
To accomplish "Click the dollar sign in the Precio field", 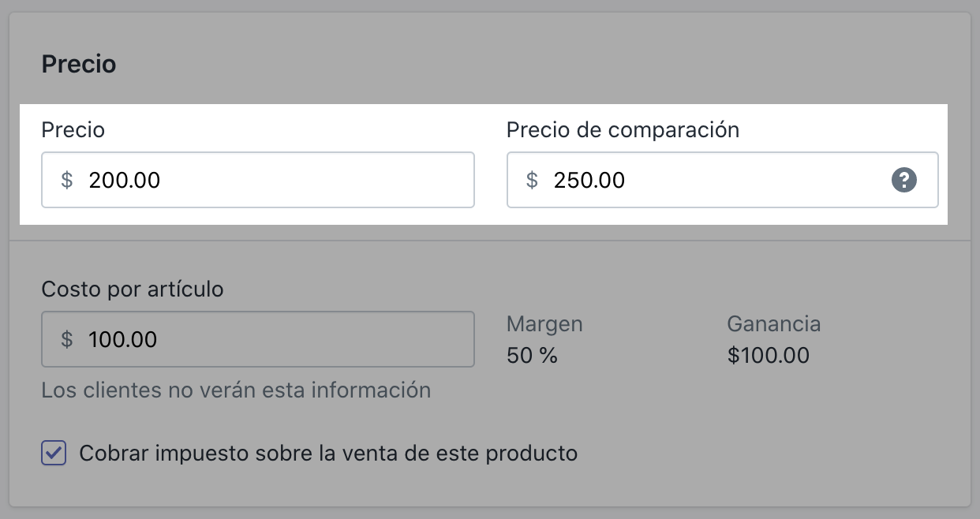I will (67, 181).
